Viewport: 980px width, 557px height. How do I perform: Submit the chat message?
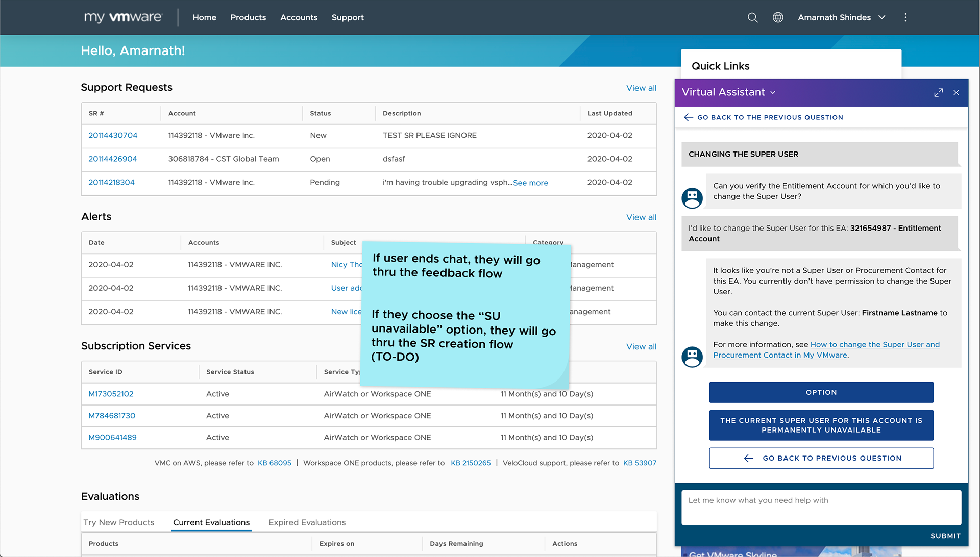click(945, 536)
